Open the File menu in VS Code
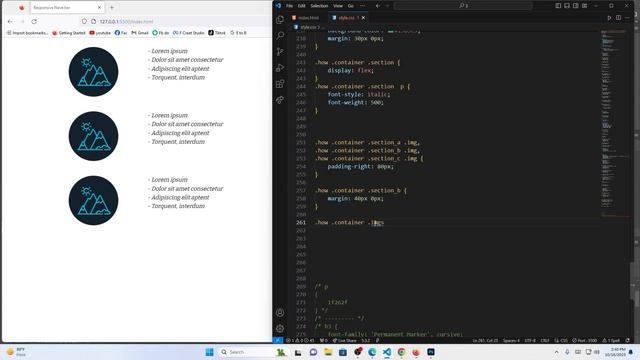The width and height of the screenshot is (640, 360). pos(289,6)
